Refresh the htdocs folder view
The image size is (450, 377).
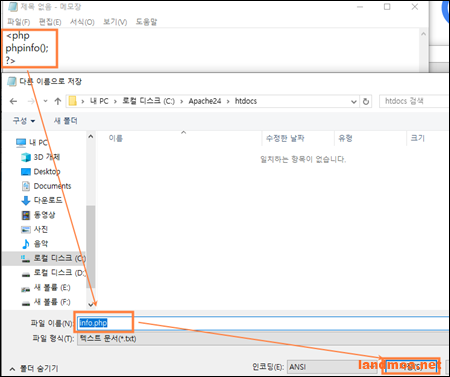pyautogui.click(x=366, y=101)
